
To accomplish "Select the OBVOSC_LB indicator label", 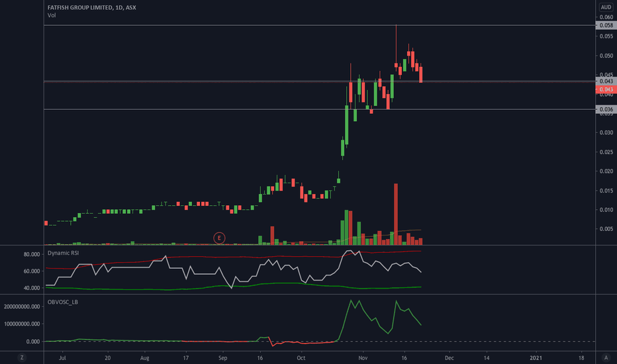I will click(x=63, y=302).
